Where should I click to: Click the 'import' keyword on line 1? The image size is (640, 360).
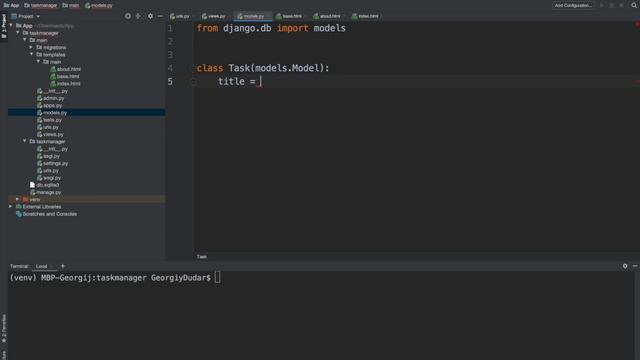pyautogui.click(x=292, y=28)
